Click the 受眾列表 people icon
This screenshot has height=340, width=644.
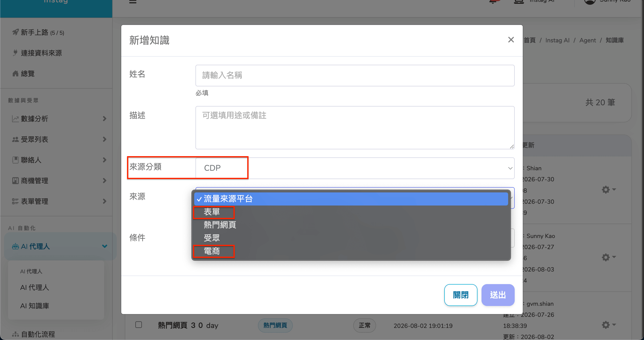[15, 140]
